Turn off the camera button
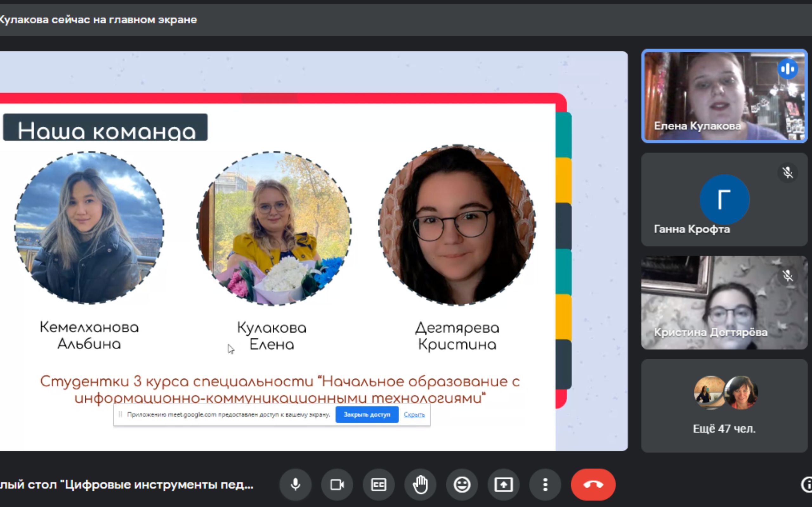 coord(337,485)
